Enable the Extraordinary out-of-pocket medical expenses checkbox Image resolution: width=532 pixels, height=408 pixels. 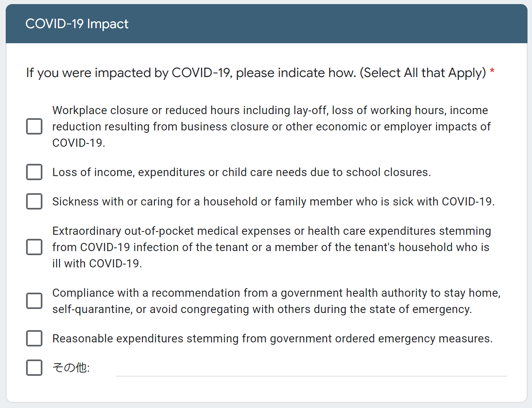(34, 247)
